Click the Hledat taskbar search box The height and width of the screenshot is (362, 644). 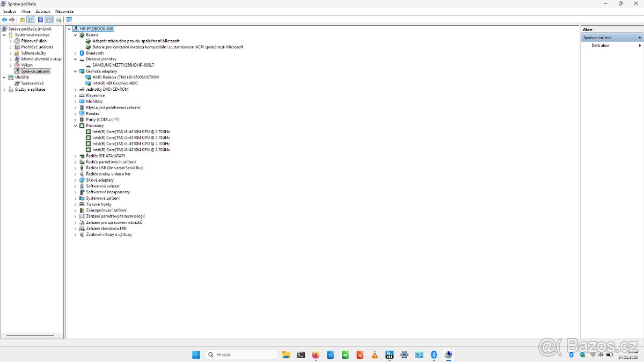coord(242,354)
